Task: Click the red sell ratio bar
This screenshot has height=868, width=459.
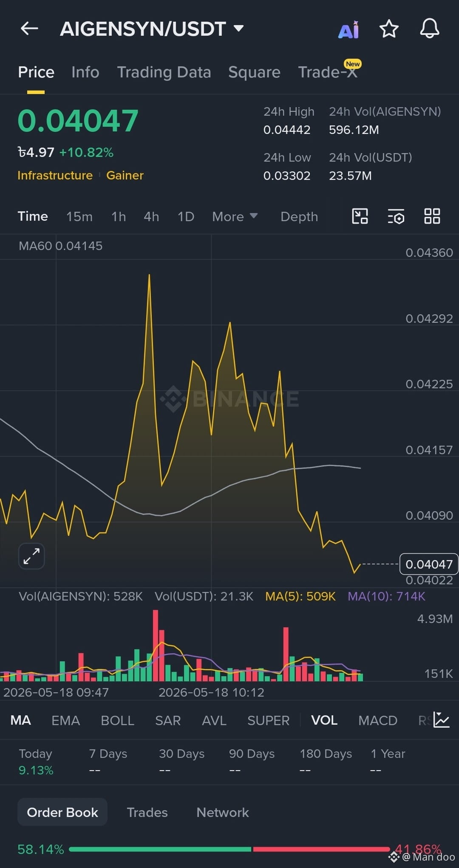Action: pos(321,849)
